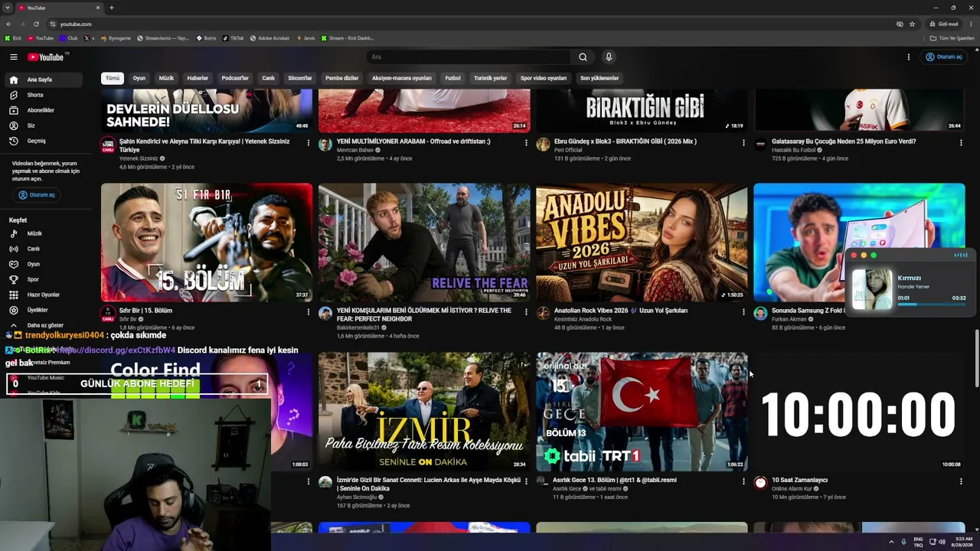The height and width of the screenshot is (551, 980).
Task: Go back in the browser
Action: [8, 24]
